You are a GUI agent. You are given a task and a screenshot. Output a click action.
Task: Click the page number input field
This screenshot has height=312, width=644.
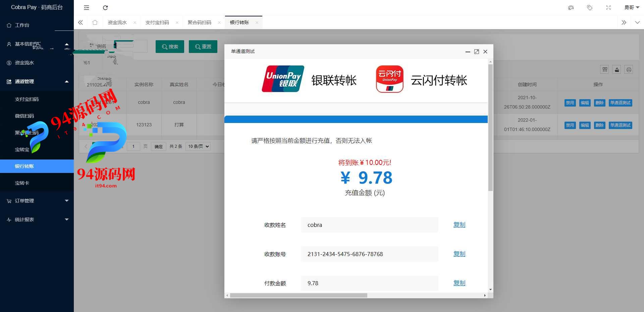pos(133,146)
